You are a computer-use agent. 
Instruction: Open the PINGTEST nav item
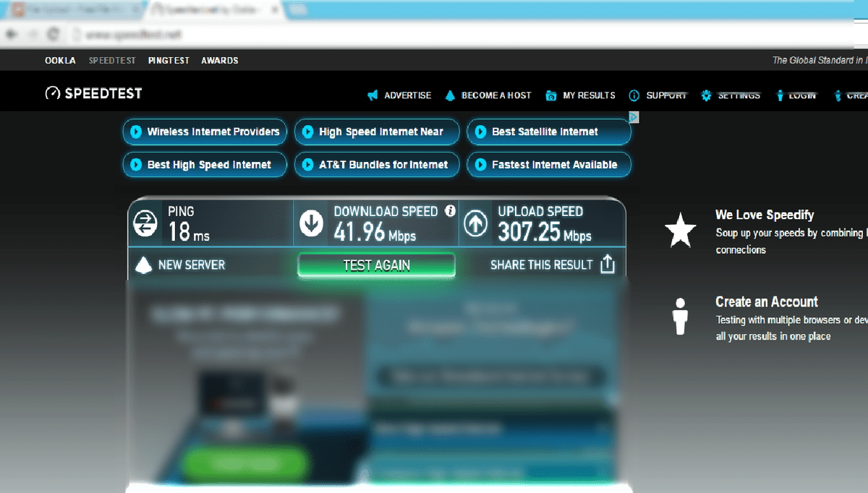[169, 61]
